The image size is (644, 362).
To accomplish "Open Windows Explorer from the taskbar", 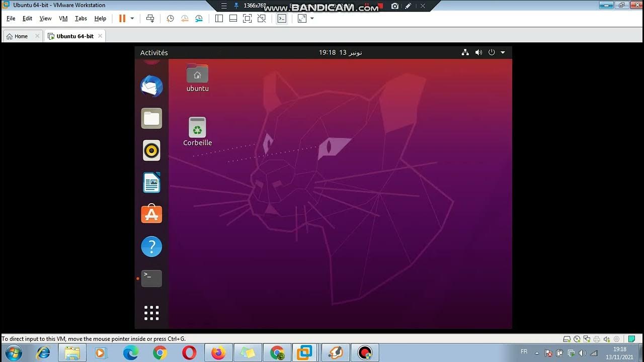I will [72, 353].
